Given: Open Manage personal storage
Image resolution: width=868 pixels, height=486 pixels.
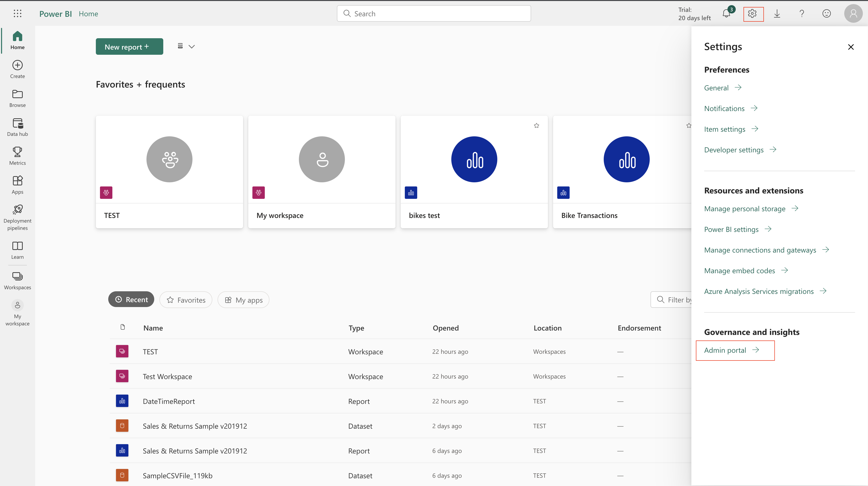Looking at the screenshot, I should [x=751, y=209].
